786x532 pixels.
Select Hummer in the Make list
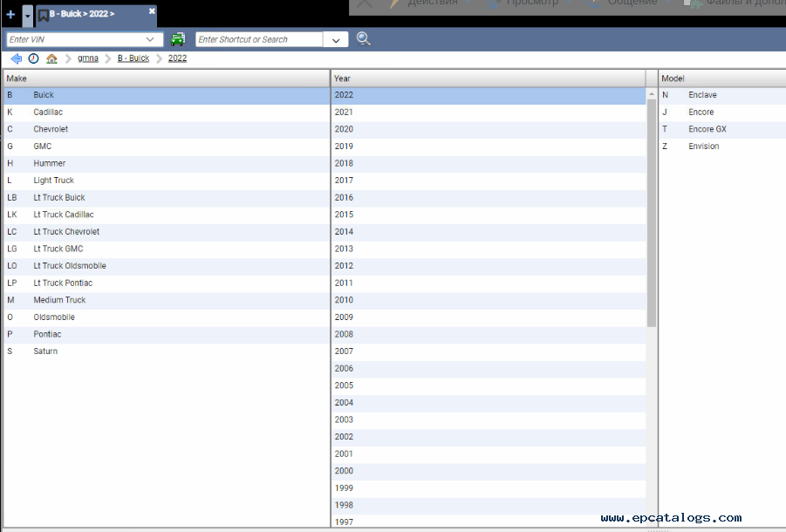click(167, 163)
